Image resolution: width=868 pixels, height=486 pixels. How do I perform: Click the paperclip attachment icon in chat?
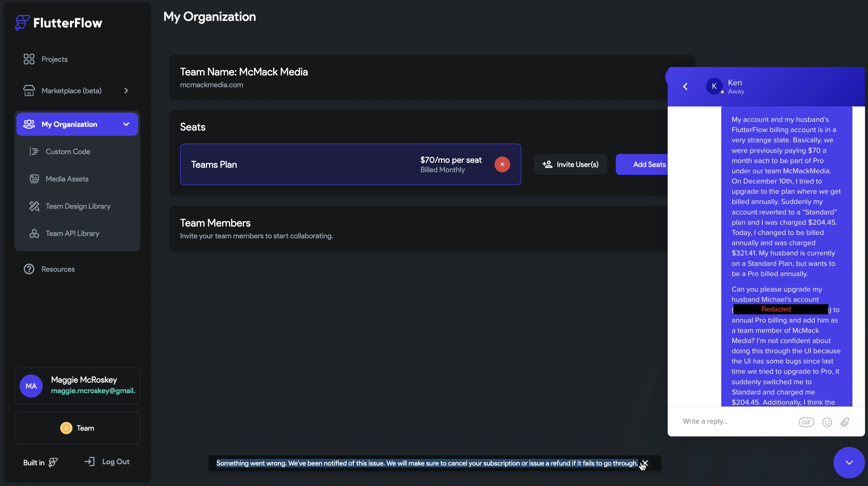click(846, 422)
